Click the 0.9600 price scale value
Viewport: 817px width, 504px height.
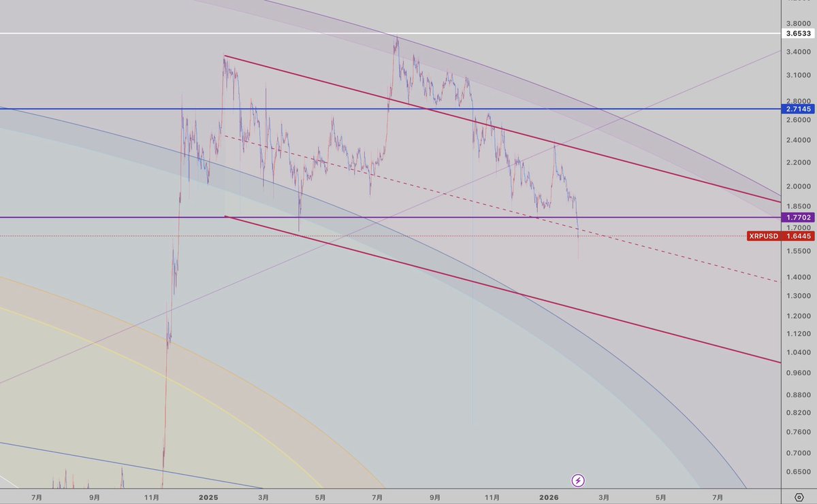click(797, 373)
